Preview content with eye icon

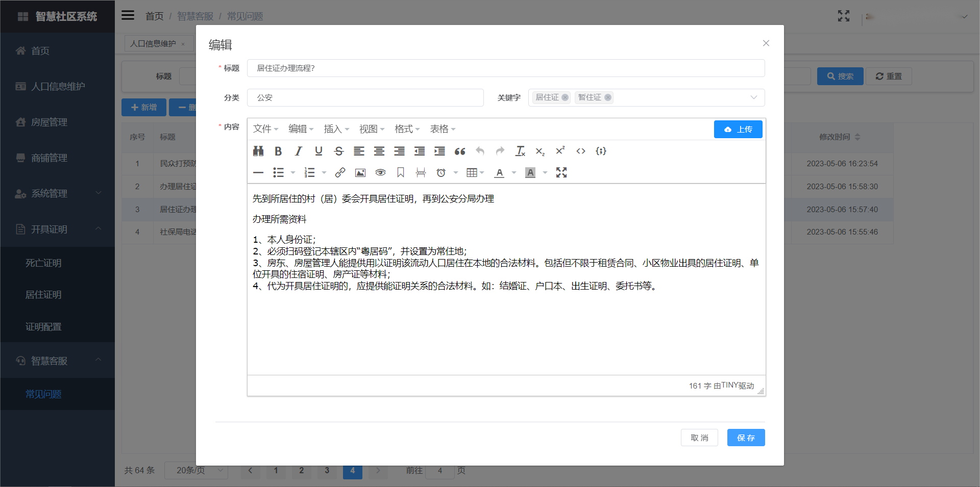point(380,173)
